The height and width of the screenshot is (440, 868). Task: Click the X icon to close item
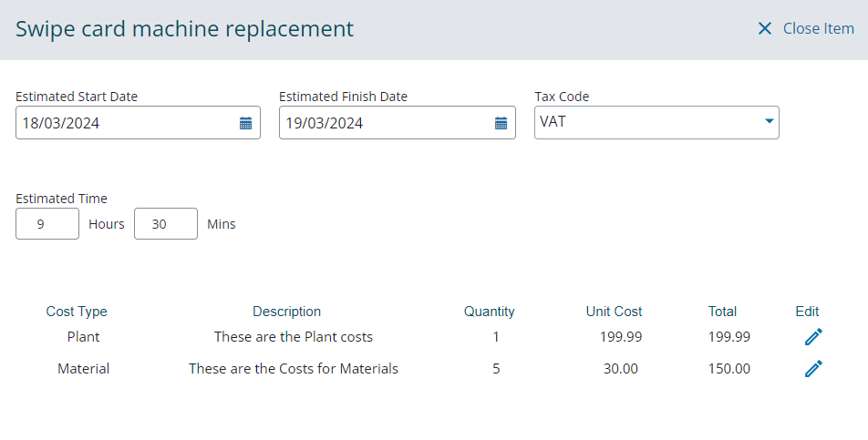(x=764, y=29)
